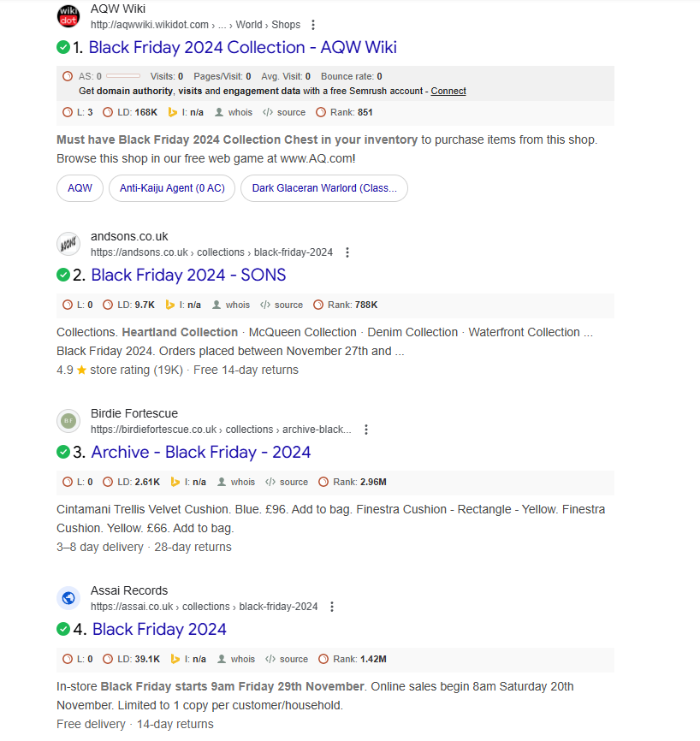700x741 pixels.
Task: Click the Assai Records globe favicon
Action: point(68,598)
